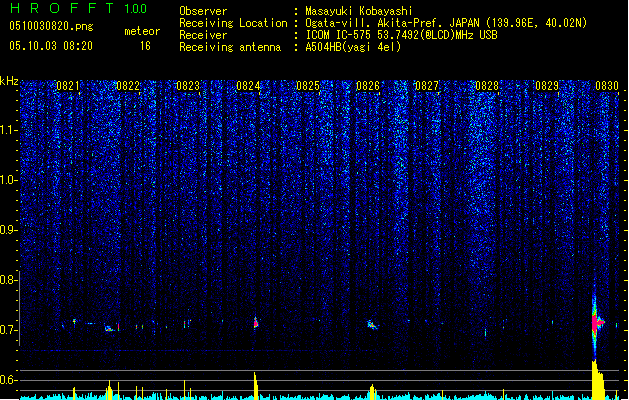Select the file name 0510030820.png
The image size is (629, 400).
tap(51, 26)
